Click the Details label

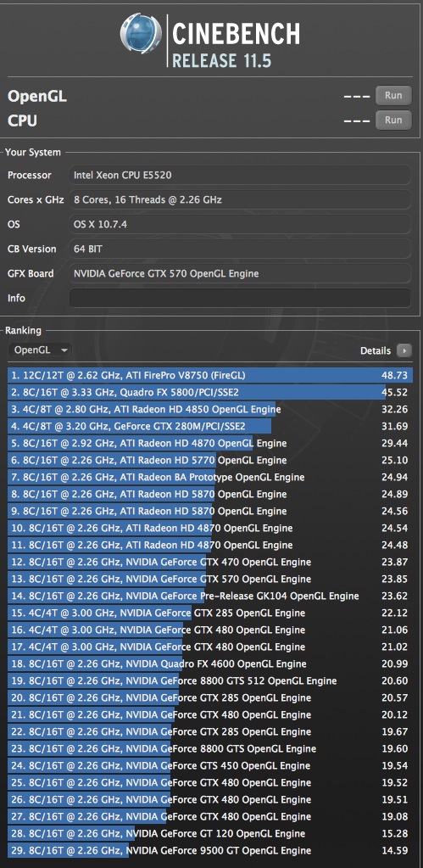(x=376, y=350)
